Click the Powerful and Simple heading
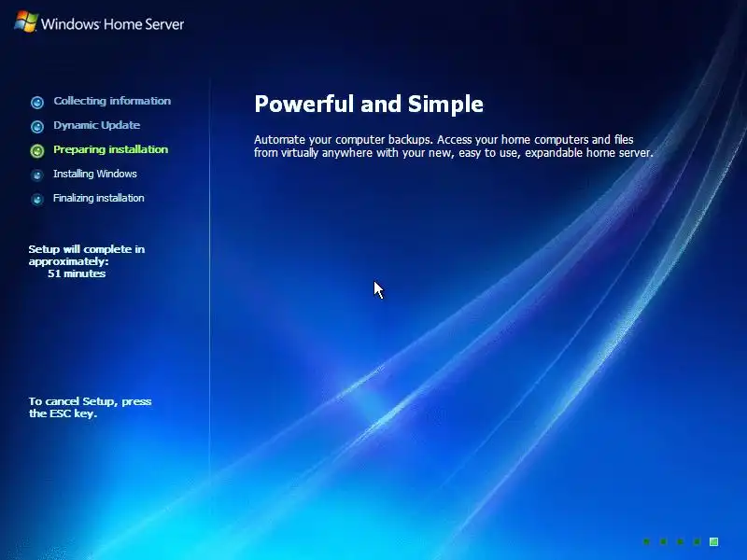This screenshot has width=747, height=560. coord(369,104)
